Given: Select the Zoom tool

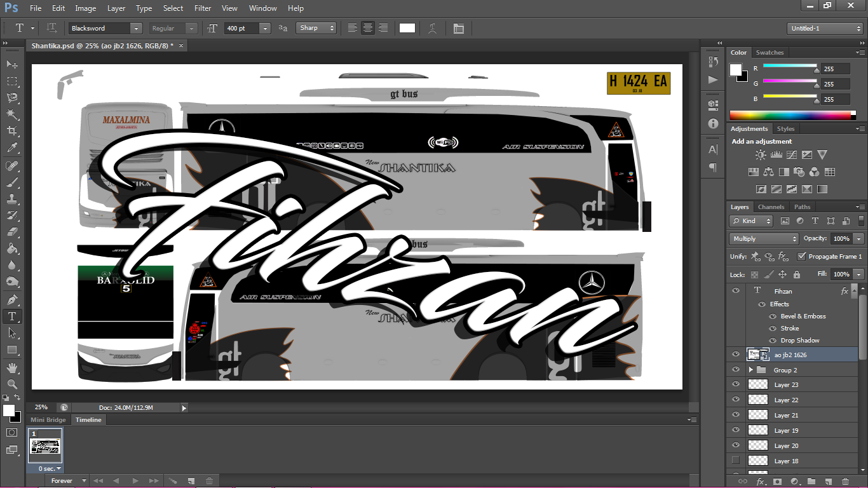Looking at the screenshot, I should (x=12, y=384).
